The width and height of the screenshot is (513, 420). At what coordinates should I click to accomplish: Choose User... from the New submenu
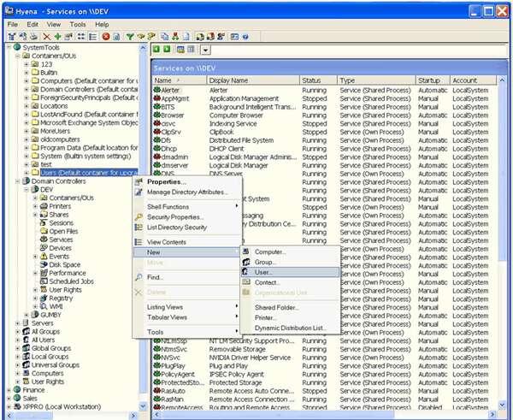(264, 272)
